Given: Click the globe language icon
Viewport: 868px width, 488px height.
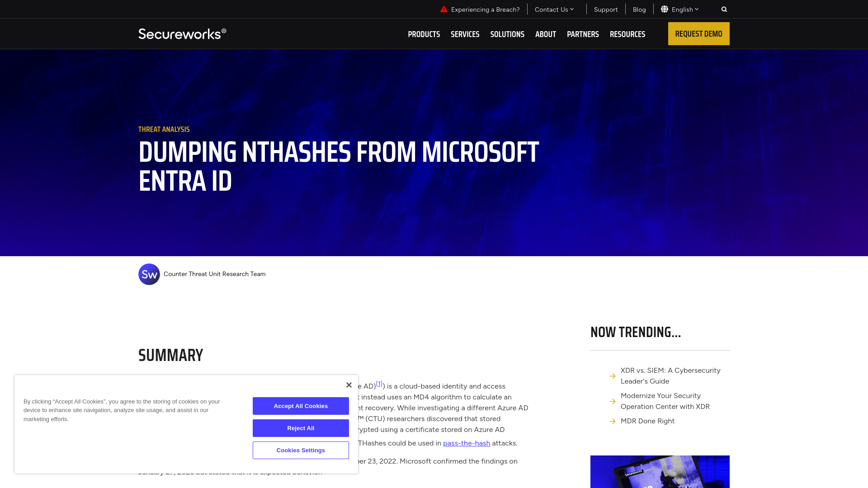Looking at the screenshot, I should [664, 9].
